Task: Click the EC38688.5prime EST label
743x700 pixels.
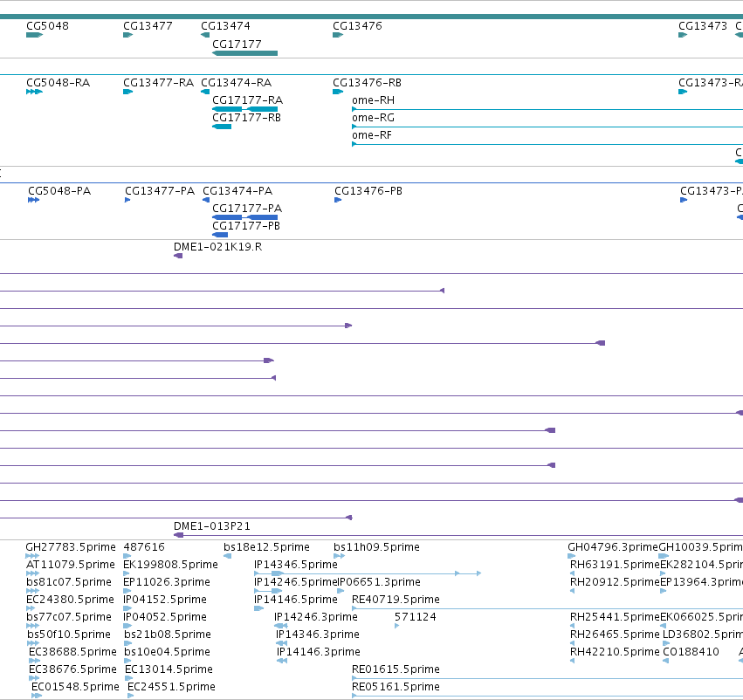Action: click(72, 653)
